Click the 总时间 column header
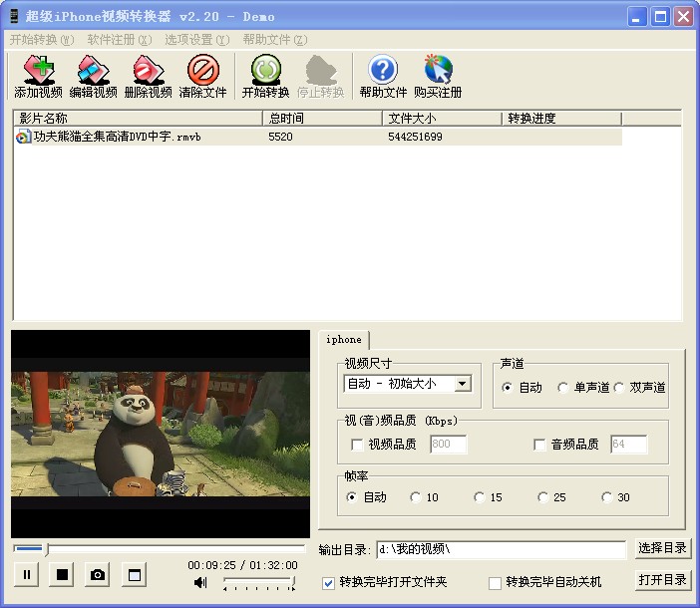 (x=322, y=119)
